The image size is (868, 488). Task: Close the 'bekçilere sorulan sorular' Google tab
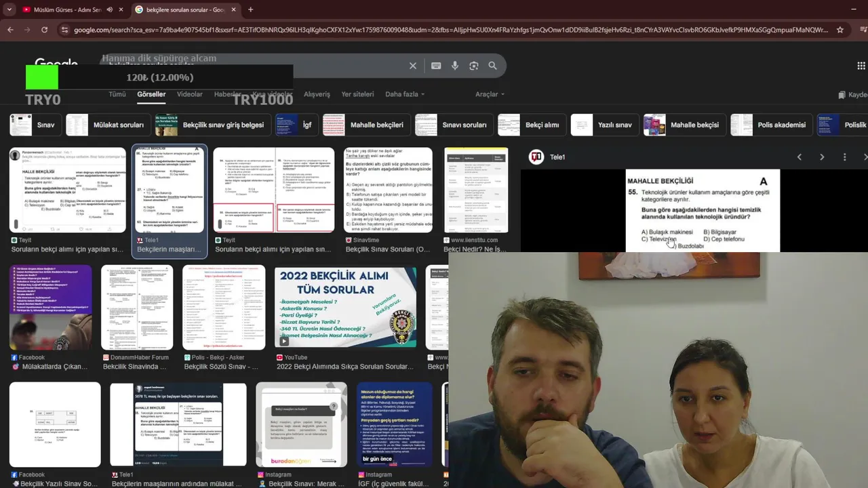coord(234,9)
